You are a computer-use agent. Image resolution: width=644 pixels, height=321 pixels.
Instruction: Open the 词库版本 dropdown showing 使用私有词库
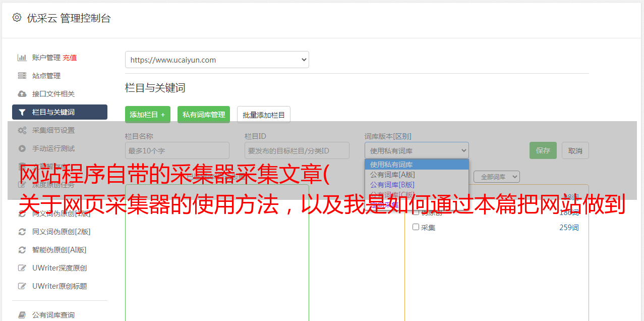click(417, 150)
